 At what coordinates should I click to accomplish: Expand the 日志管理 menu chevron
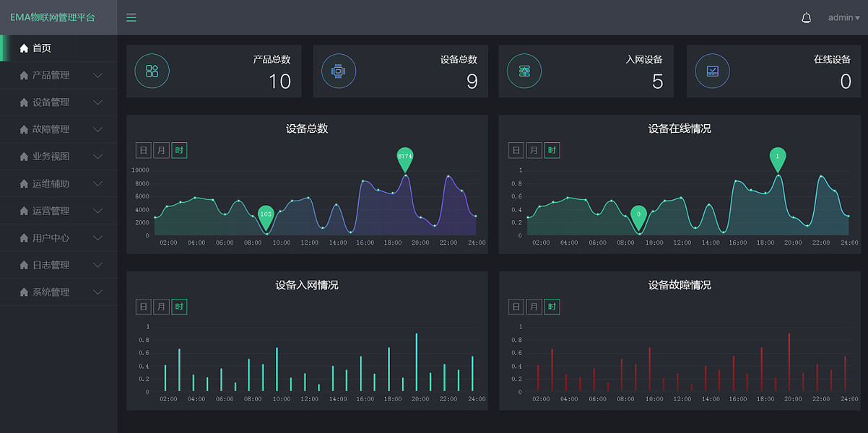98,265
